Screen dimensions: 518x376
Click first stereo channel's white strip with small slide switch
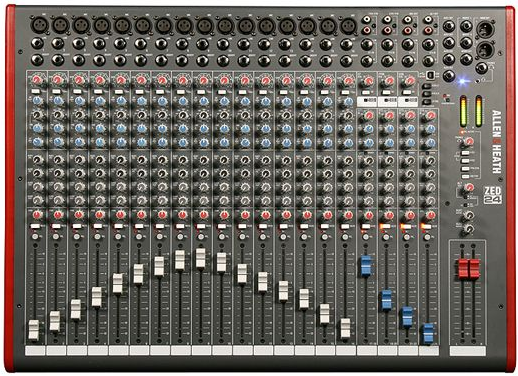(367, 101)
